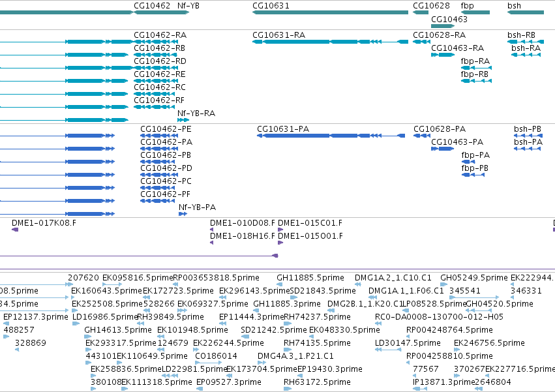Select the GH14613.5prime EST label
555x392 pixels.
click(118, 330)
